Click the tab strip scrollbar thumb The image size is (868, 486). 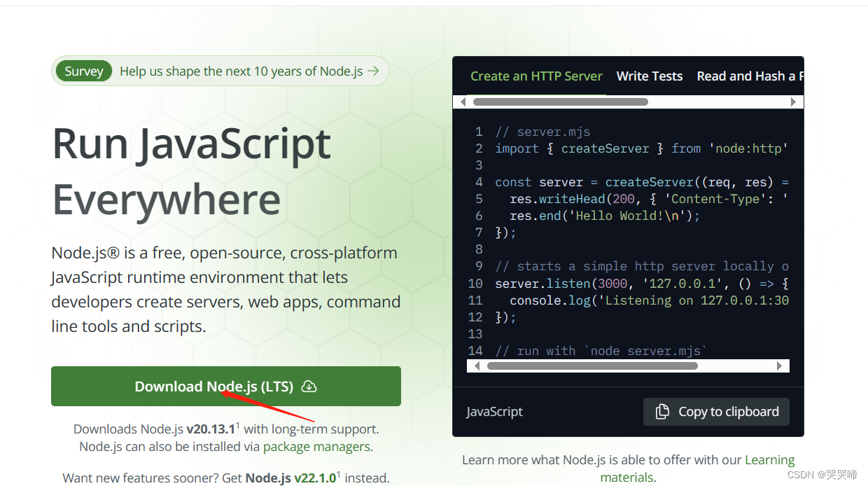click(560, 102)
